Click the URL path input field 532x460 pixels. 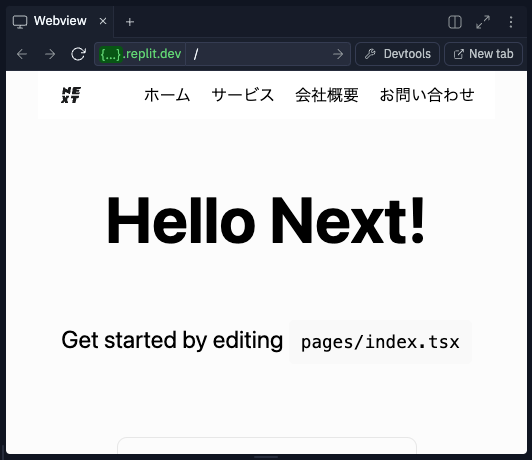259,54
